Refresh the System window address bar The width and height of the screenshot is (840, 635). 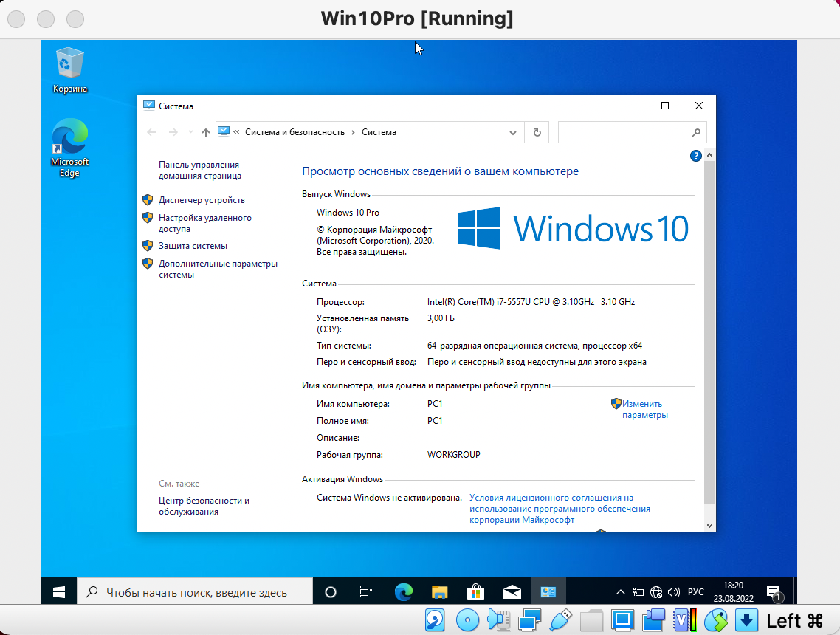click(537, 132)
